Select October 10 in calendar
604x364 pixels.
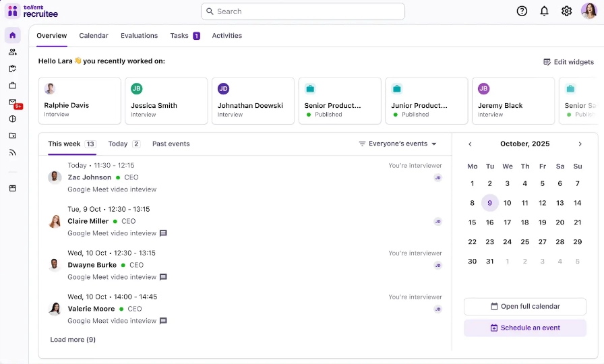tap(508, 203)
